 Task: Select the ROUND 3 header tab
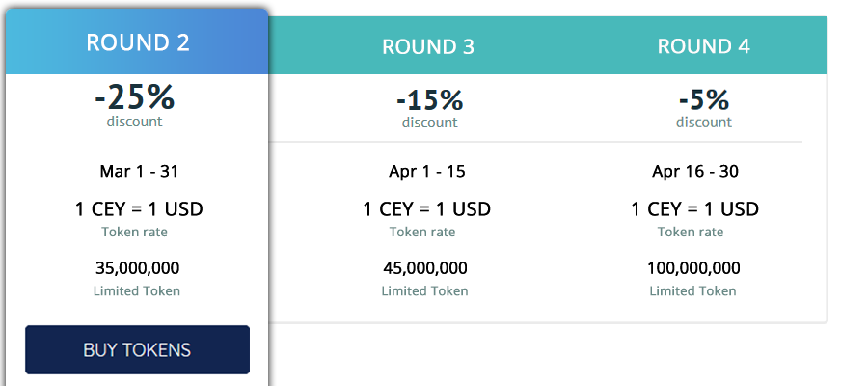(x=428, y=46)
